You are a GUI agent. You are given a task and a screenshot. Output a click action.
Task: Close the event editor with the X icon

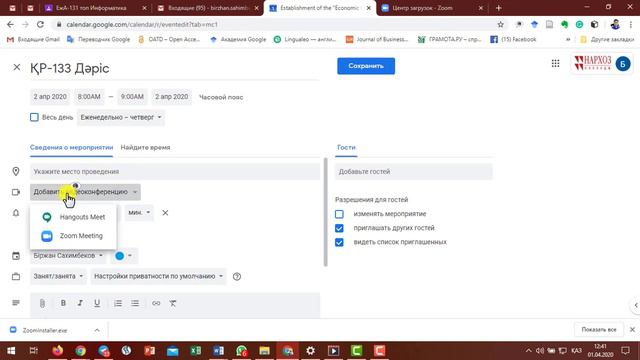[17, 67]
